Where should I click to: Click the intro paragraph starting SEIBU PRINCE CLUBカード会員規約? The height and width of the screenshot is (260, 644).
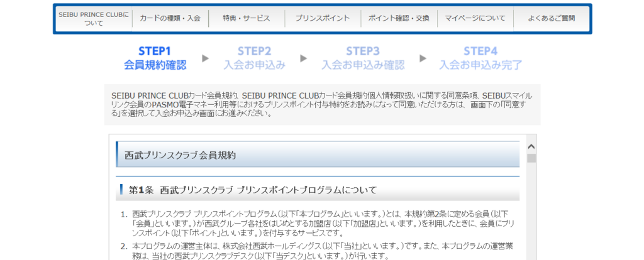322,105
